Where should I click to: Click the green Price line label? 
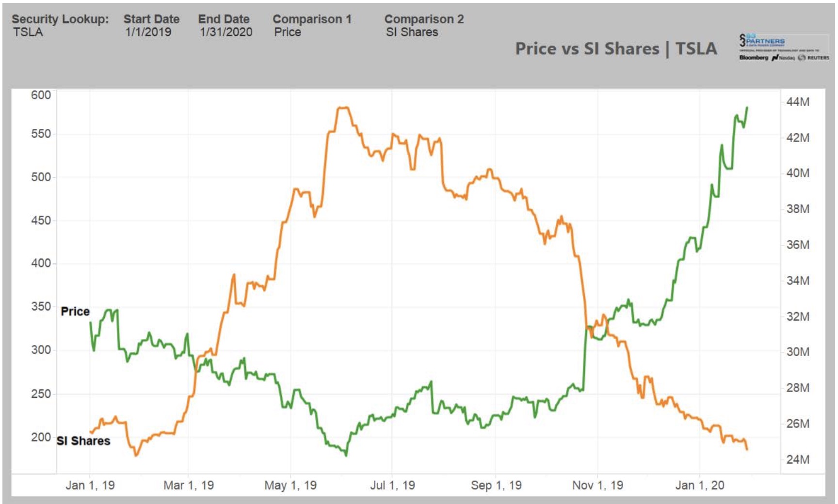tap(75, 312)
